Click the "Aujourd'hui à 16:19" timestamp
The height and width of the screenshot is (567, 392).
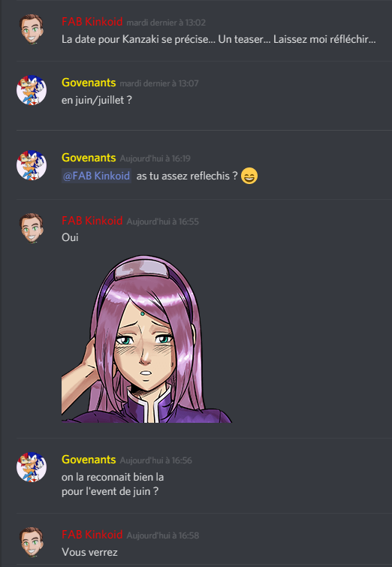point(155,158)
